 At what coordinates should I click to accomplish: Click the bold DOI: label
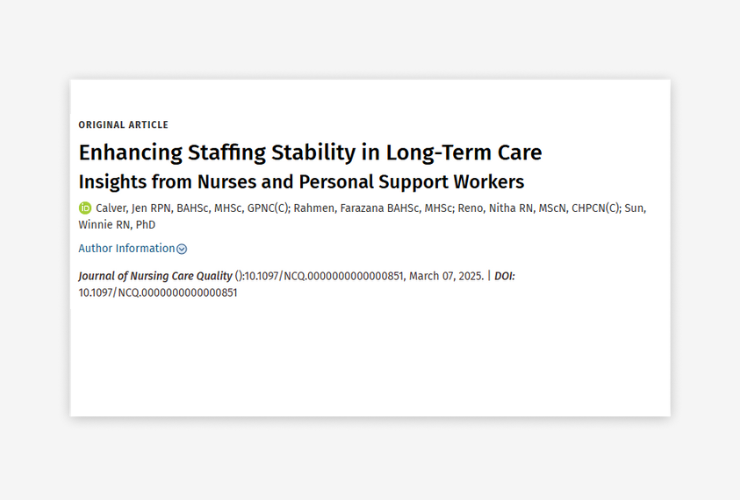pyautogui.click(x=505, y=276)
